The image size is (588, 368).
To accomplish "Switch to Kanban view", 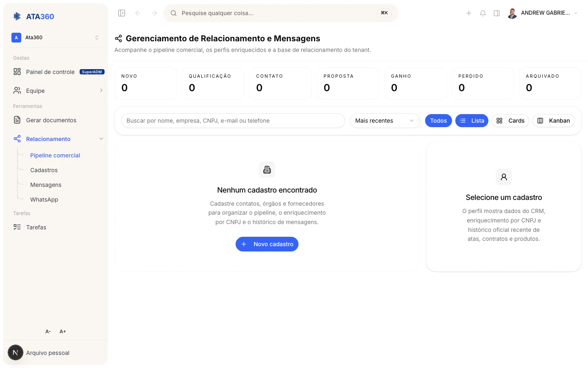I will coord(554,120).
